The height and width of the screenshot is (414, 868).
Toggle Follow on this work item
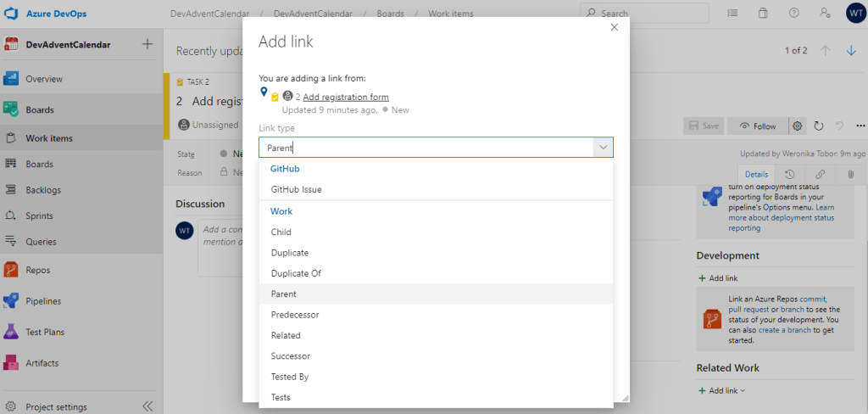(756, 126)
